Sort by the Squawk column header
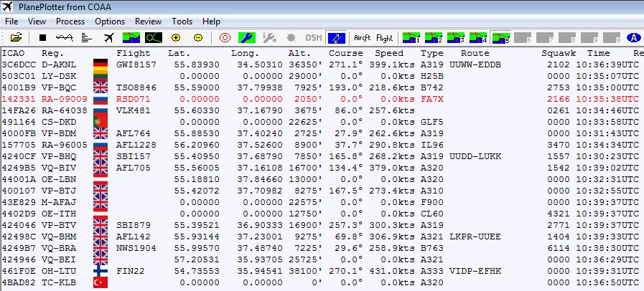 [x=559, y=53]
